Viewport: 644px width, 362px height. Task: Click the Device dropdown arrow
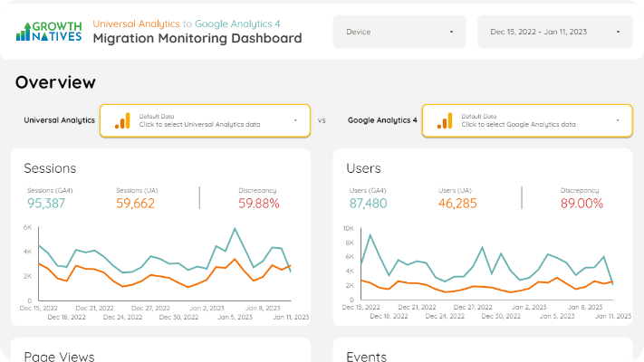pyautogui.click(x=451, y=32)
